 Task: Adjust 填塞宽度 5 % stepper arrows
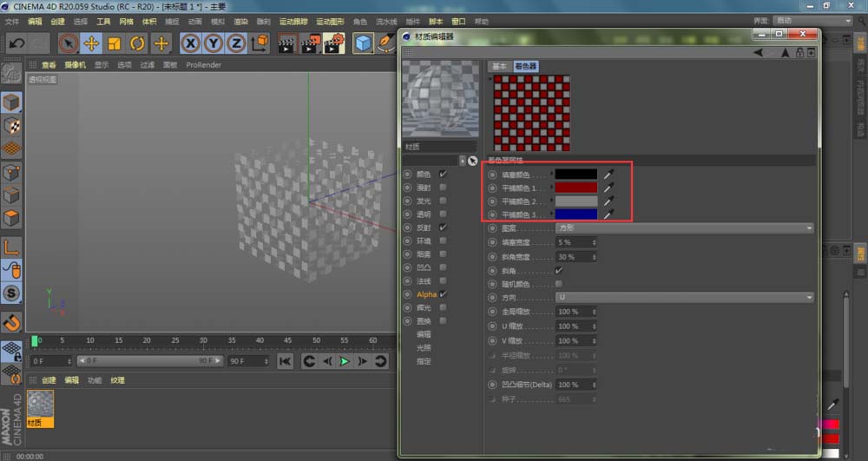pyautogui.click(x=594, y=242)
